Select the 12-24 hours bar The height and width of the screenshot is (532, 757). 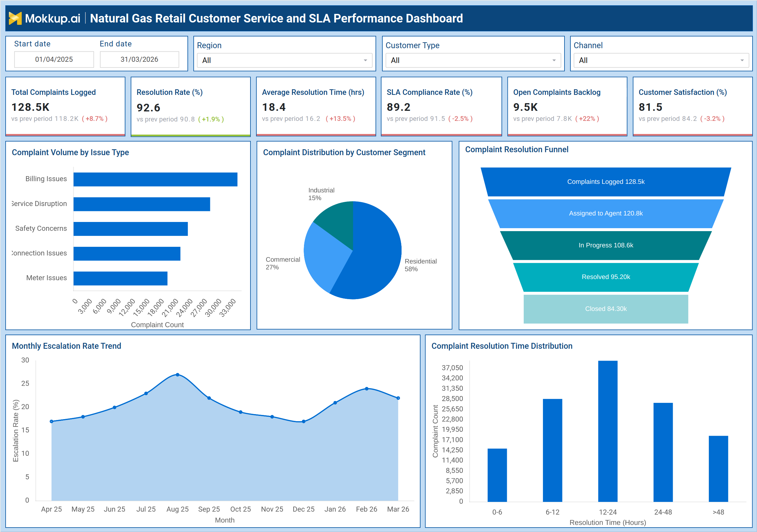point(608,431)
